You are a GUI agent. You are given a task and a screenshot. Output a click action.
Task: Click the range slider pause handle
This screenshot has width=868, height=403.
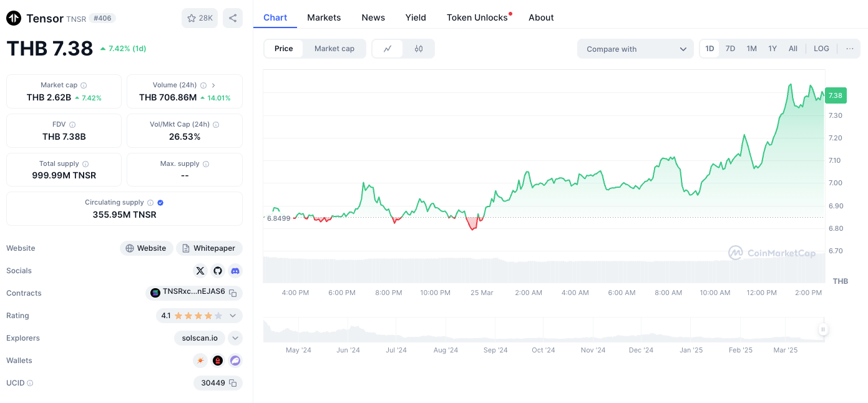click(823, 329)
